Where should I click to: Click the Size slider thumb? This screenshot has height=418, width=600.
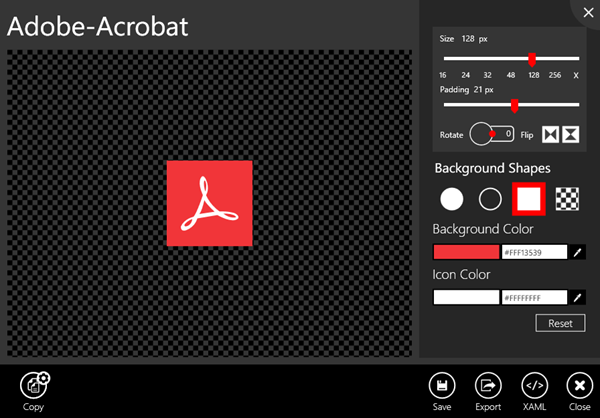pyautogui.click(x=532, y=59)
